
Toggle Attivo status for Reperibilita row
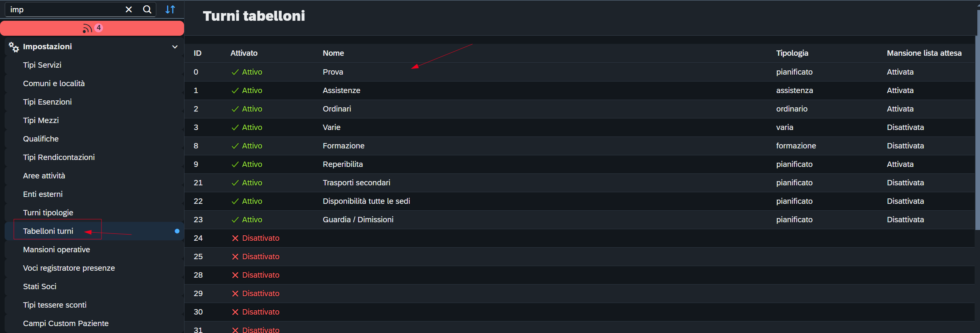click(x=247, y=165)
